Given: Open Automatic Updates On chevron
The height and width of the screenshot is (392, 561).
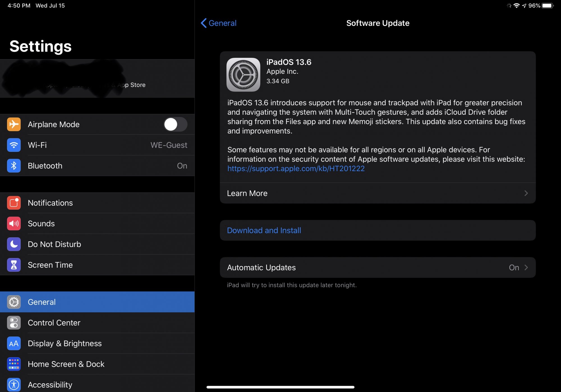Looking at the screenshot, I should pos(526,267).
